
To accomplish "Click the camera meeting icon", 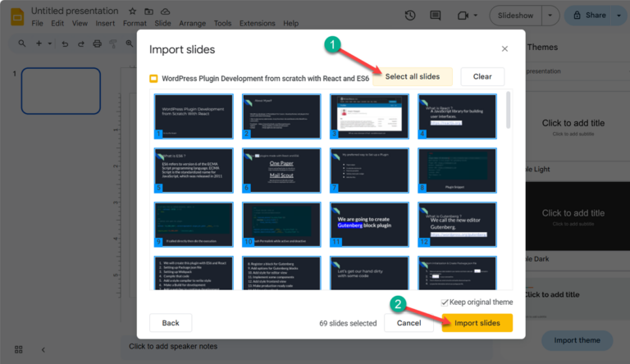I will coord(463,16).
